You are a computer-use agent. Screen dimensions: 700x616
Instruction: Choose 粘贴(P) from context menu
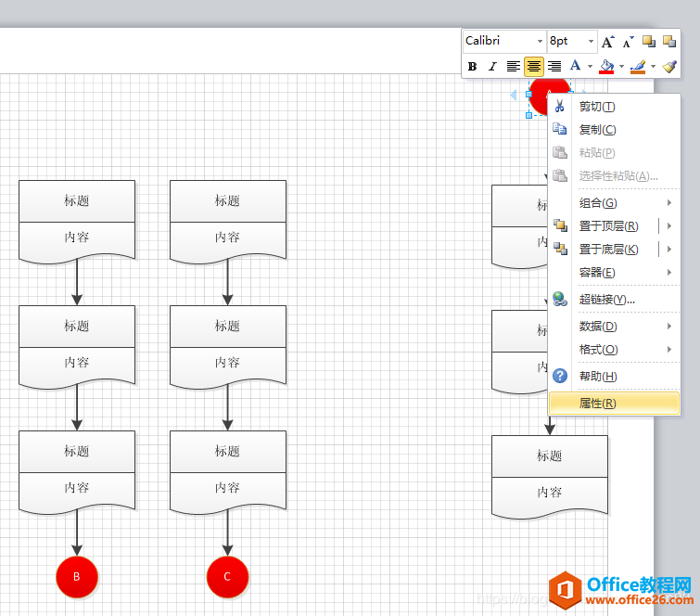pyautogui.click(x=615, y=153)
